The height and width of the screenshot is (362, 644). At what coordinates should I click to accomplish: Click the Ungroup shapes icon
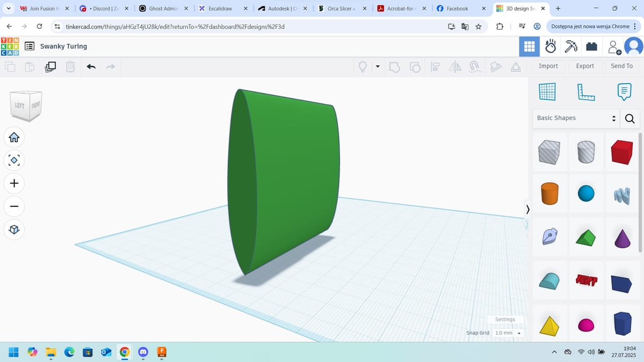pos(415,67)
